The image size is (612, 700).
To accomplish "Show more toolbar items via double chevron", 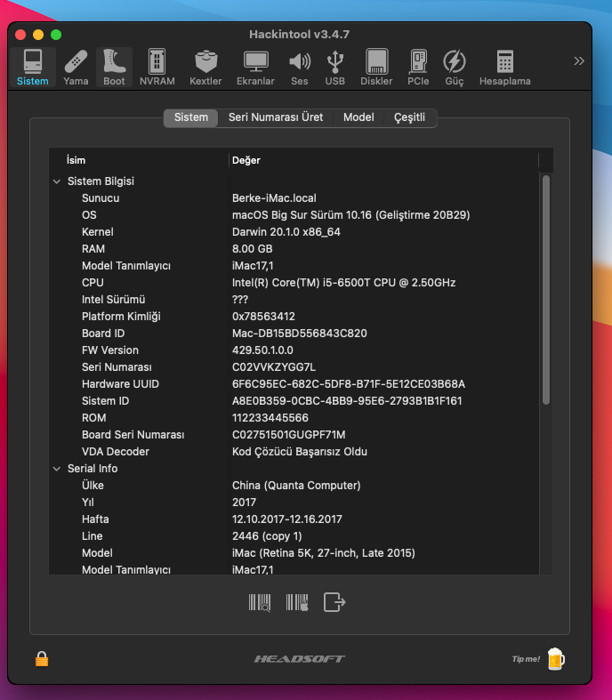I will pos(579,61).
